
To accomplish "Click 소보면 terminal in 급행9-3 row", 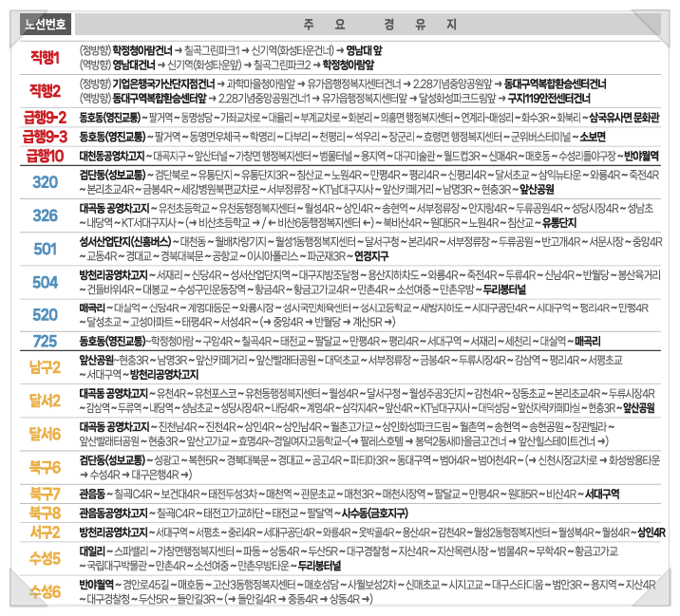I will 593,137.
